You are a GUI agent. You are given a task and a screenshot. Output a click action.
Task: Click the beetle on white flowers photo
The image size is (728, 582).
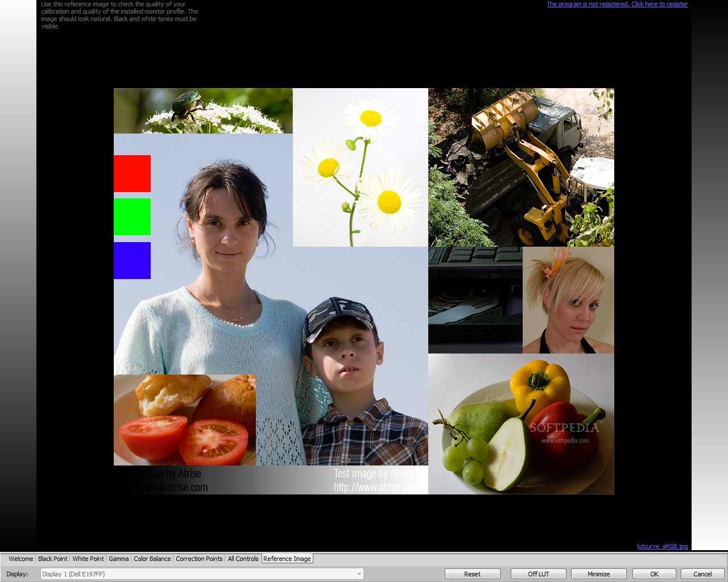click(203, 111)
